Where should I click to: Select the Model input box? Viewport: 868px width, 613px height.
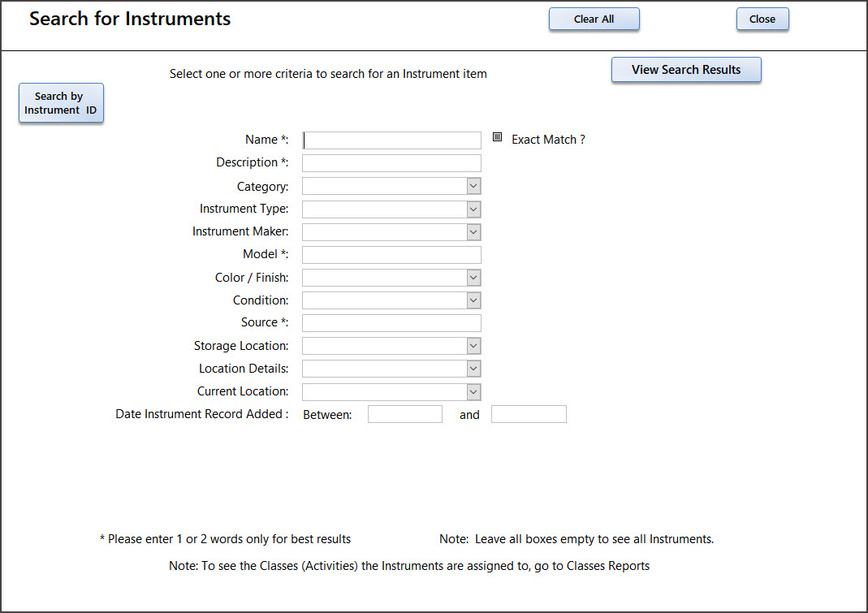point(391,255)
